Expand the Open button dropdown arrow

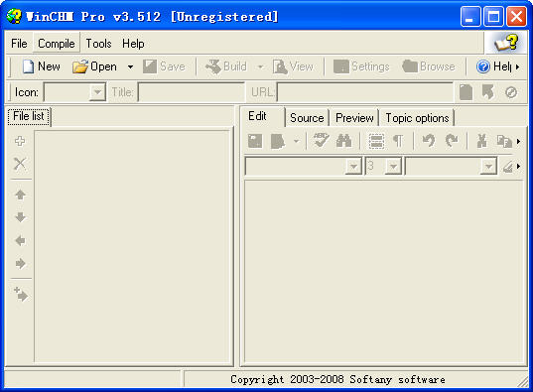point(130,66)
